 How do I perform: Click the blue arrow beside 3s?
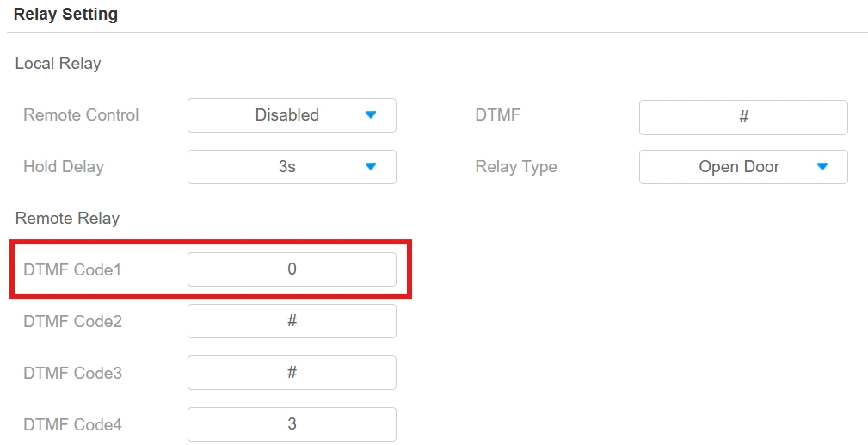[371, 167]
